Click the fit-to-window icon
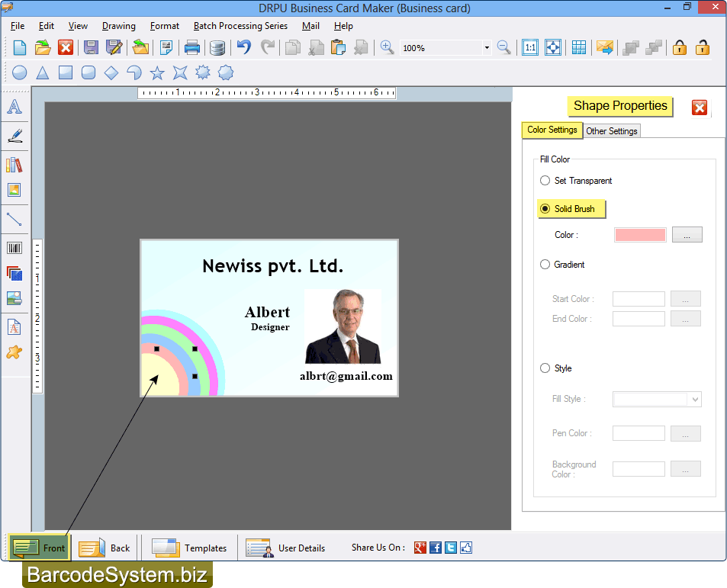 click(552, 47)
